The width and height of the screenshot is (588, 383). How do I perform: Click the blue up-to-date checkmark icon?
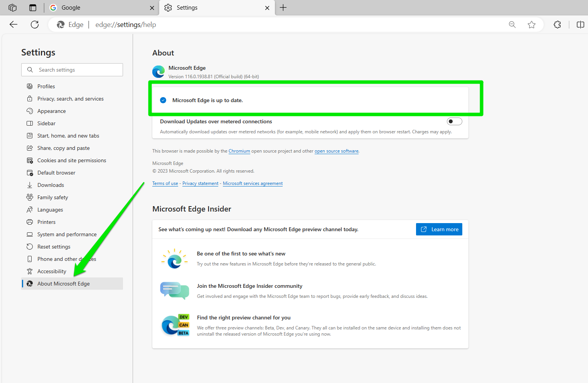click(x=163, y=100)
